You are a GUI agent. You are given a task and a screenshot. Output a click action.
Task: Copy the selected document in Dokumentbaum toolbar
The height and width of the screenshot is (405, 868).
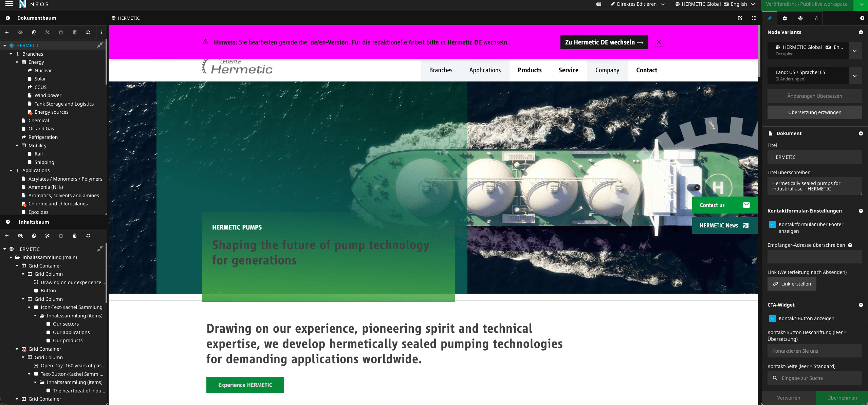[34, 32]
